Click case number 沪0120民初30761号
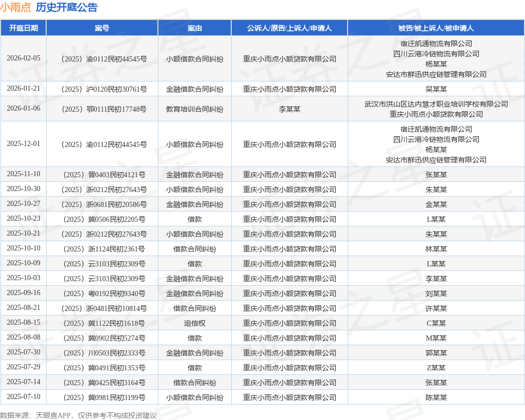Screen dimensions: 525x420 [x=104, y=89]
